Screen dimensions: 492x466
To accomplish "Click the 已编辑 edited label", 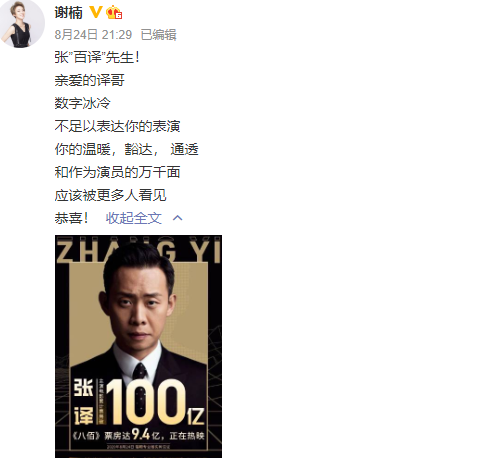I will tap(159, 35).
